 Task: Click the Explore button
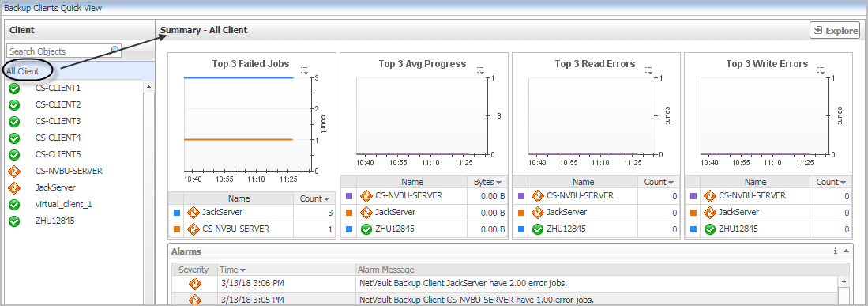[834, 31]
